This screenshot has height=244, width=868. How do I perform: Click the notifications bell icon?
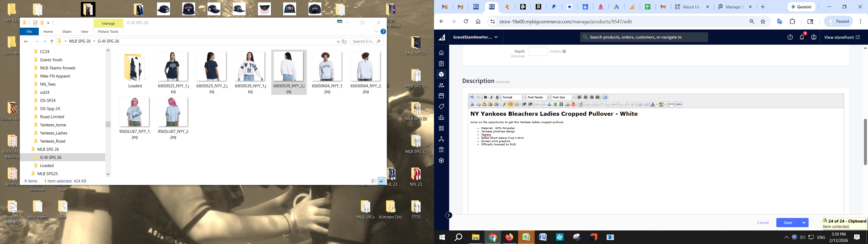[x=802, y=37]
